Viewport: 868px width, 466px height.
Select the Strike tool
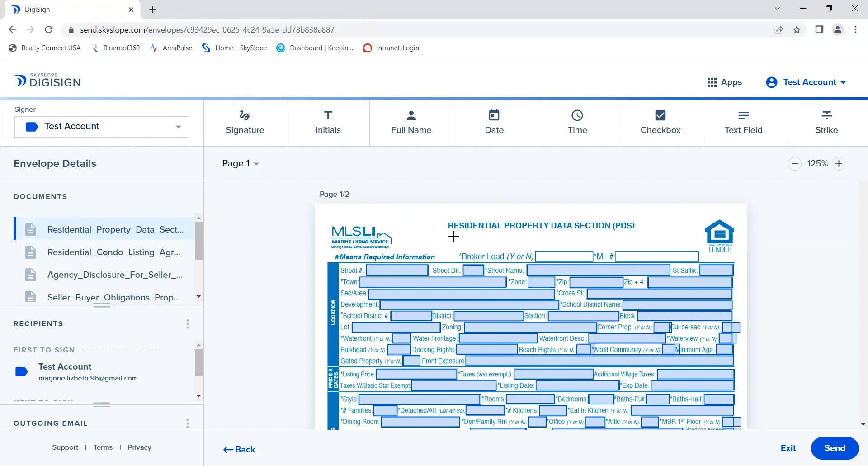click(826, 123)
